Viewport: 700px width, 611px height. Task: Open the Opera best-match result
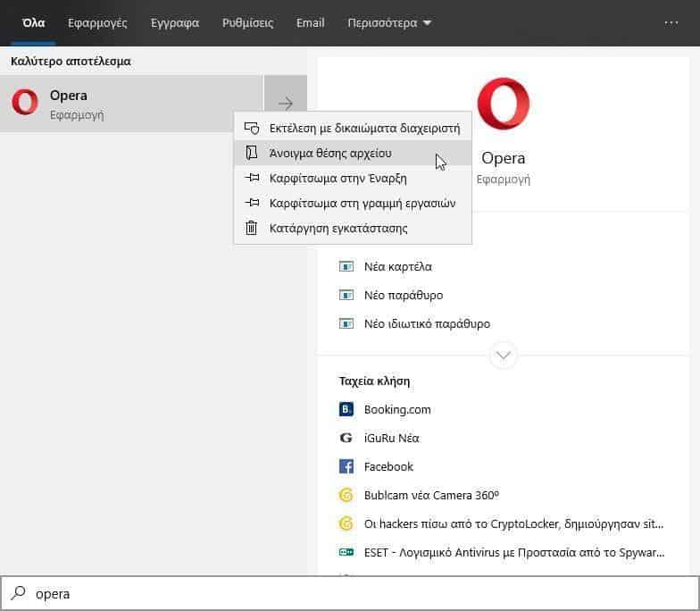tap(132, 104)
